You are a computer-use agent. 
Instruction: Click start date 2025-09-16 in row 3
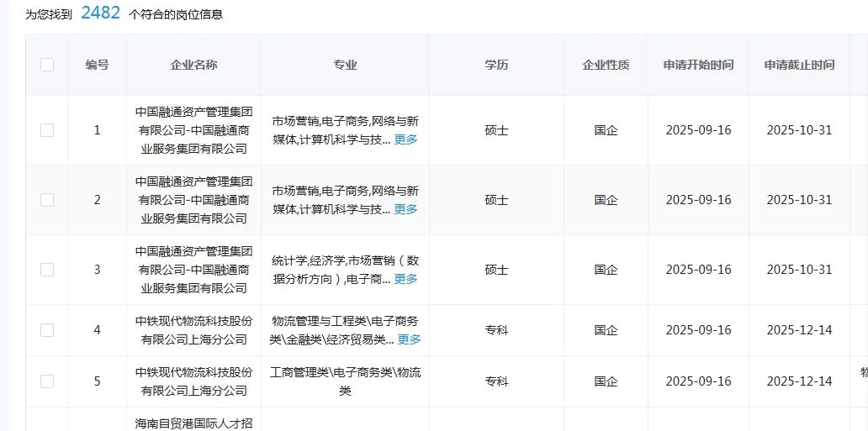(698, 270)
